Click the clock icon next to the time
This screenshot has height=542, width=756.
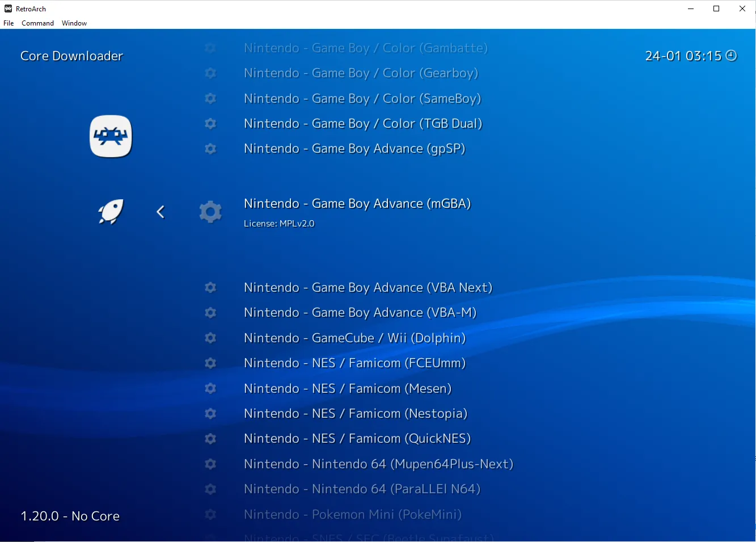[x=732, y=56]
